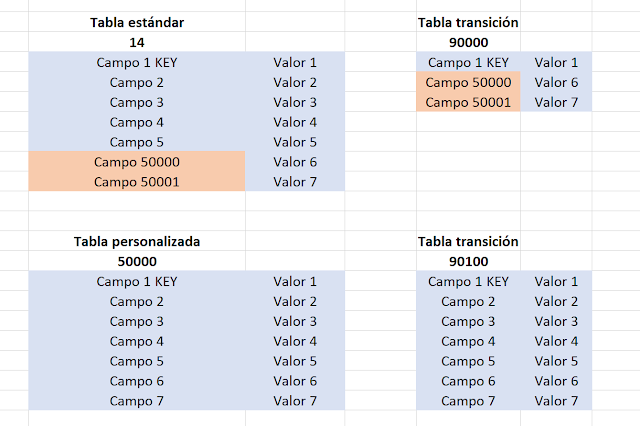
Task: Select orange 'Campo 50001' cell under Tabla estándar
Action: point(137,182)
